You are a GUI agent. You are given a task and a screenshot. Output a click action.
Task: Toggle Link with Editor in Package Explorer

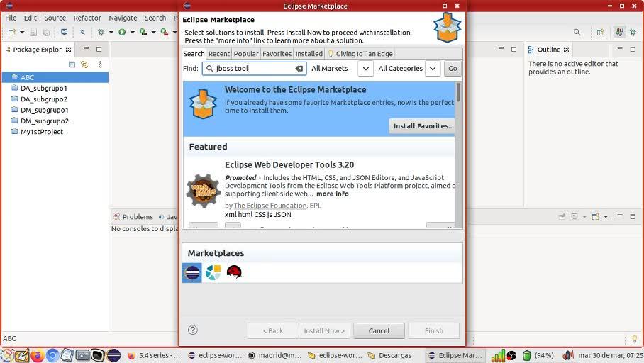[x=84, y=65]
